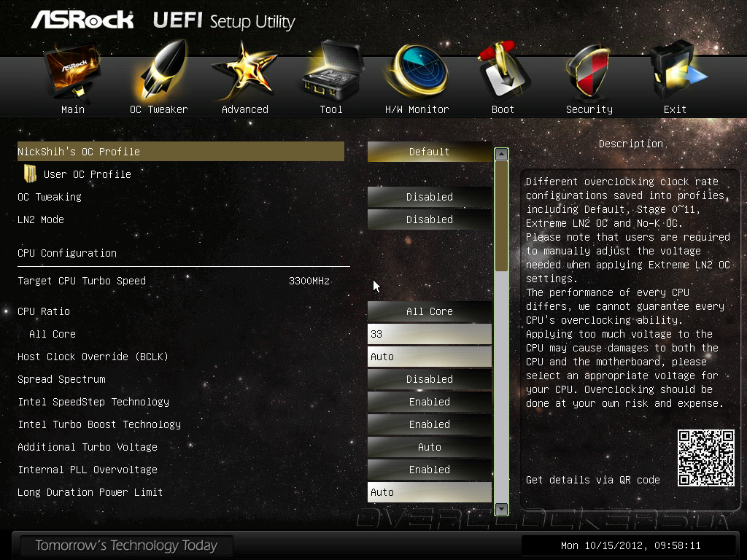Click the CPU Configuration heading
The image size is (747, 560).
pos(67,253)
